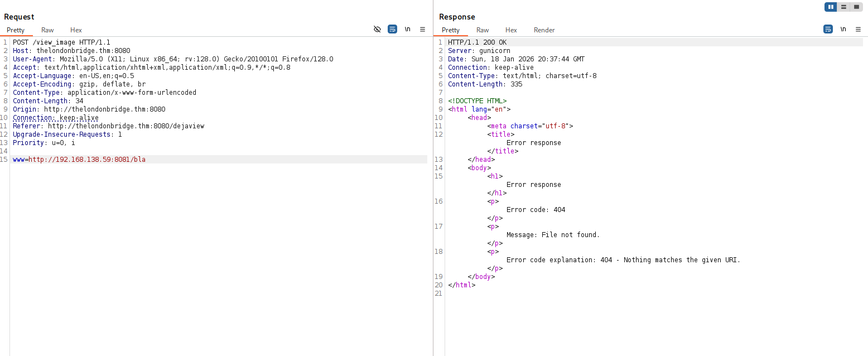Toggle word wrap in the Request panel

(392, 29)
